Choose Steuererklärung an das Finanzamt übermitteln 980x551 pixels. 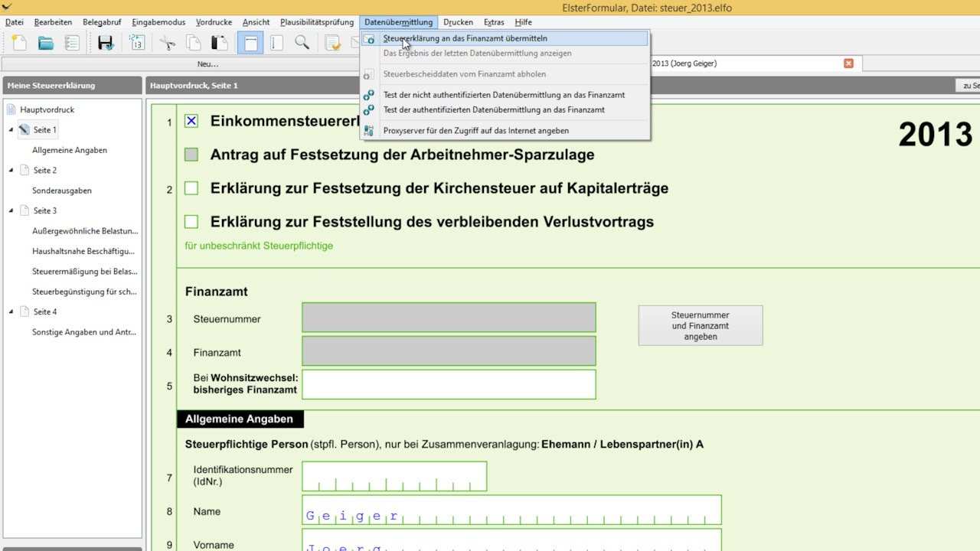465,38
